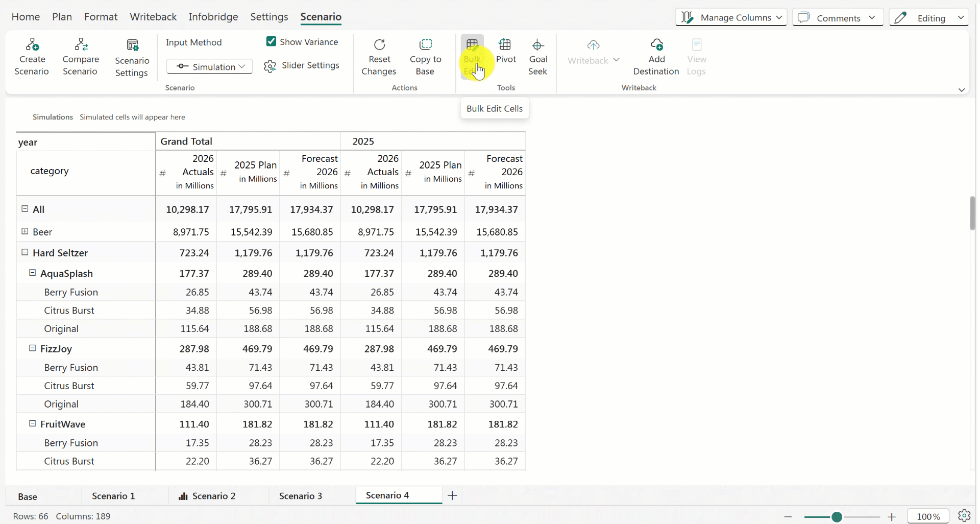Collapse the Hard Seltzer row
This screenshot has height=524, width=980.
point(24,252)
